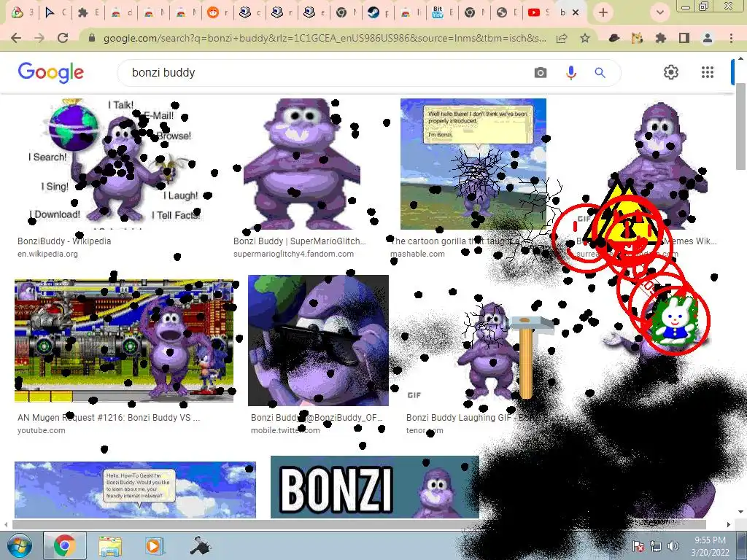Reload the current page

(x=63, y=38)
